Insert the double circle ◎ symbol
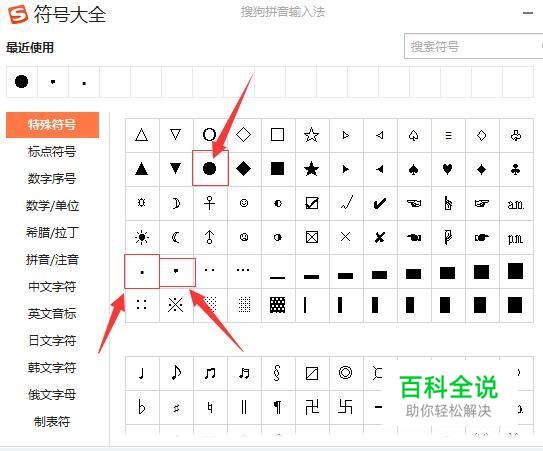This screenshot has width=543, height=451. [345, 373]
